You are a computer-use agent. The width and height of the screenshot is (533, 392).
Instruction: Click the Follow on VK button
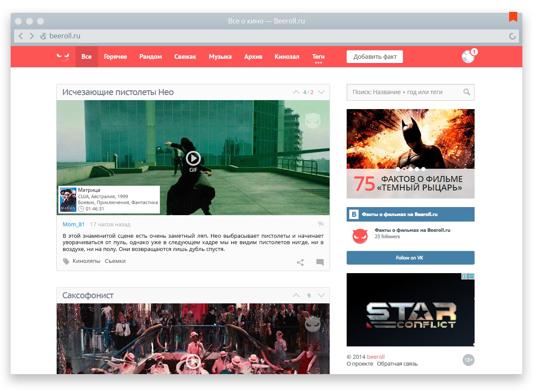pos(410,258)
